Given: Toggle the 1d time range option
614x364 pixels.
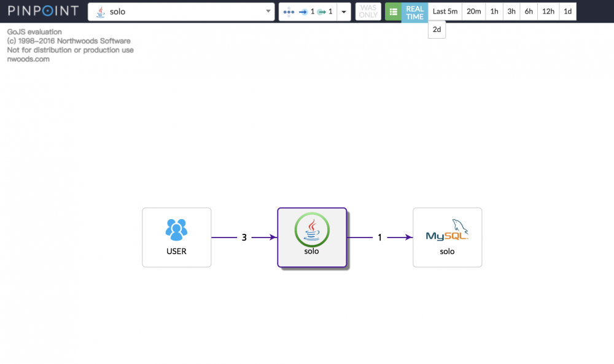Looking at the screenshot, I should coord(568,11).
